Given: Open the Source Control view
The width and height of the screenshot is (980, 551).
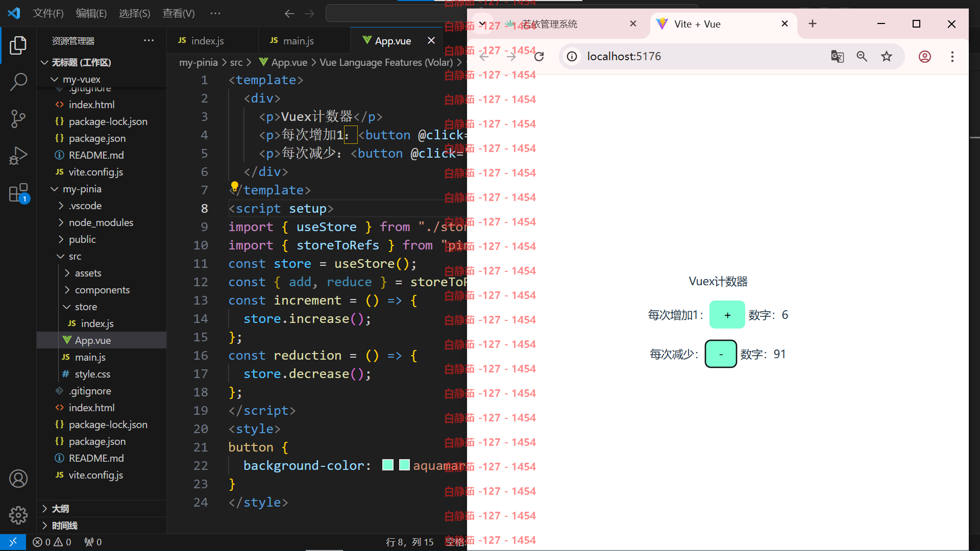Looking at the screenshot, I should pyautogui.click(x=18, y=118).
